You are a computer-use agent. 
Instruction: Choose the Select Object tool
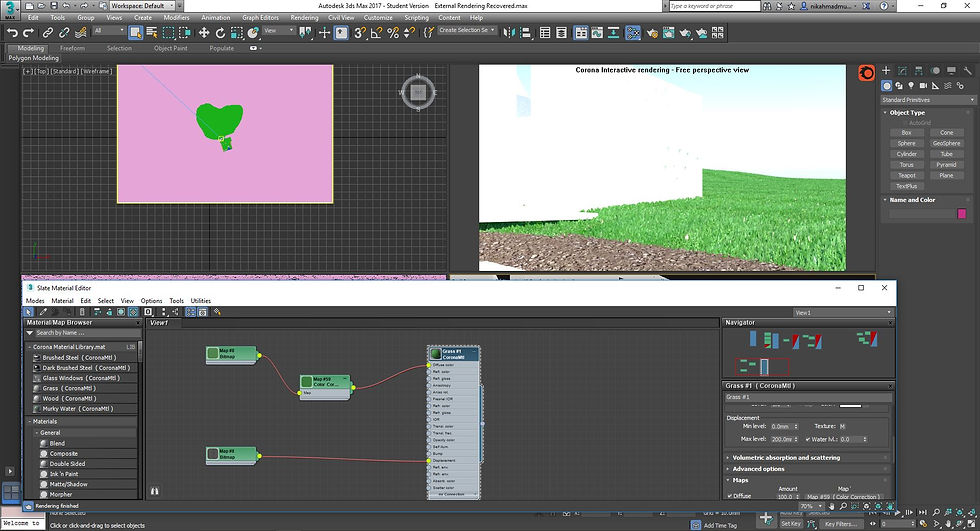(135, 32)
